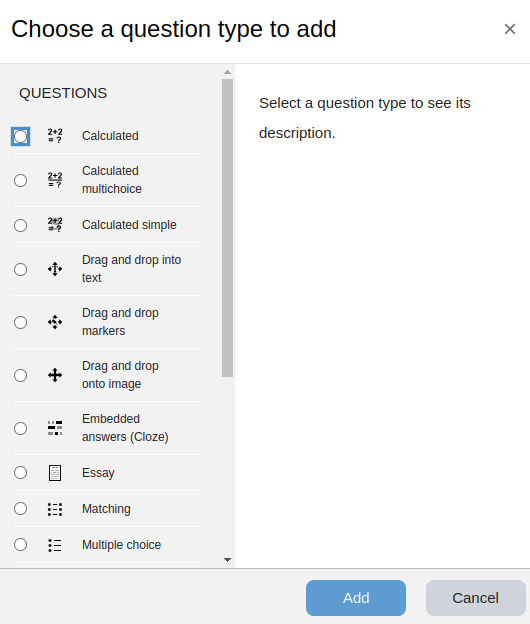This screenshot has height=624, width=530.
Task: Click the scroll up arrow in question list
Action: pos(228,72)
